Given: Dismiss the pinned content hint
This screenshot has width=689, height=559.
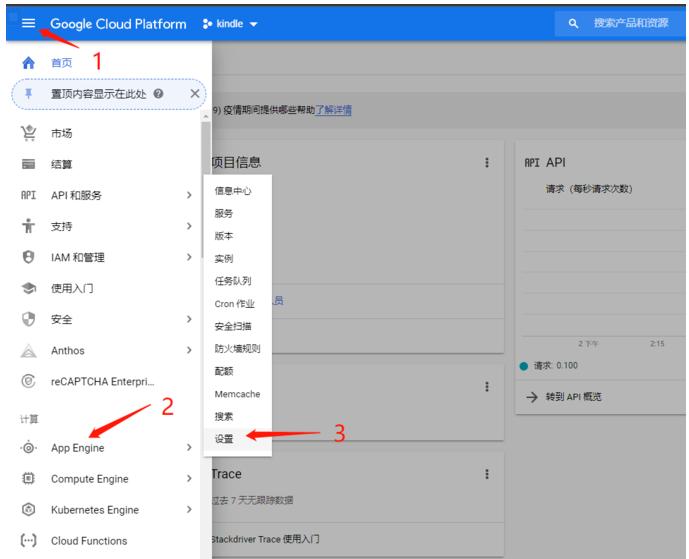Looking at the screenshot, I should pos(195,93).
